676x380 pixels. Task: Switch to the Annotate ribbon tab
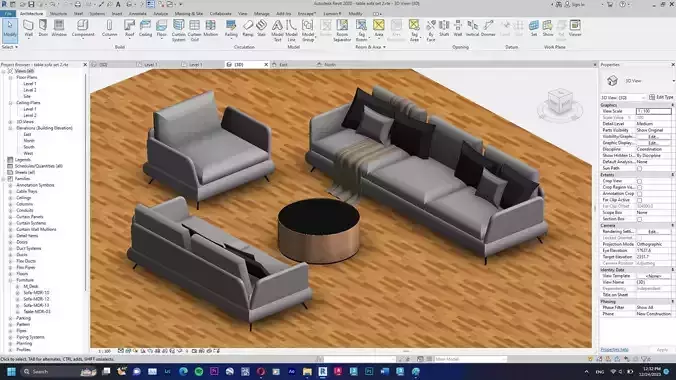[x=138, y=14]
